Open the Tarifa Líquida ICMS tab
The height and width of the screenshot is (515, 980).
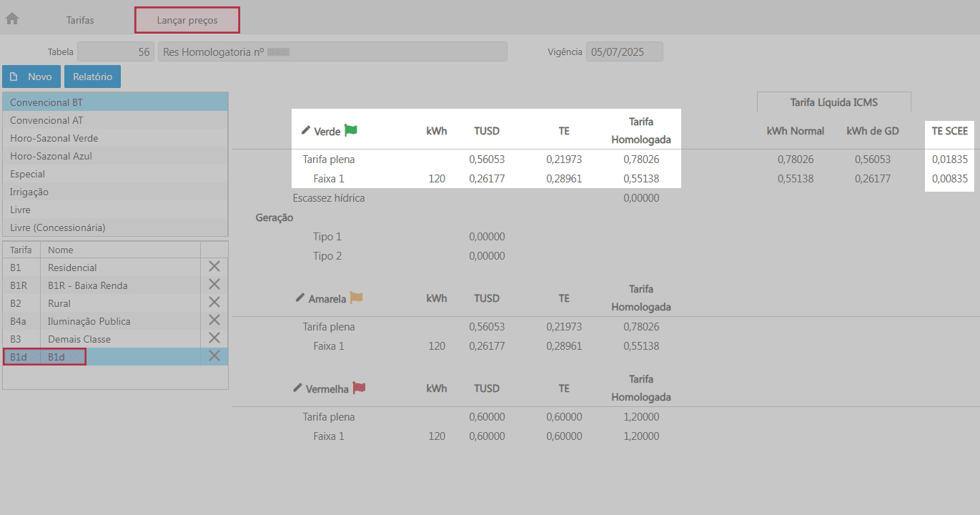[x=833, y=102]
